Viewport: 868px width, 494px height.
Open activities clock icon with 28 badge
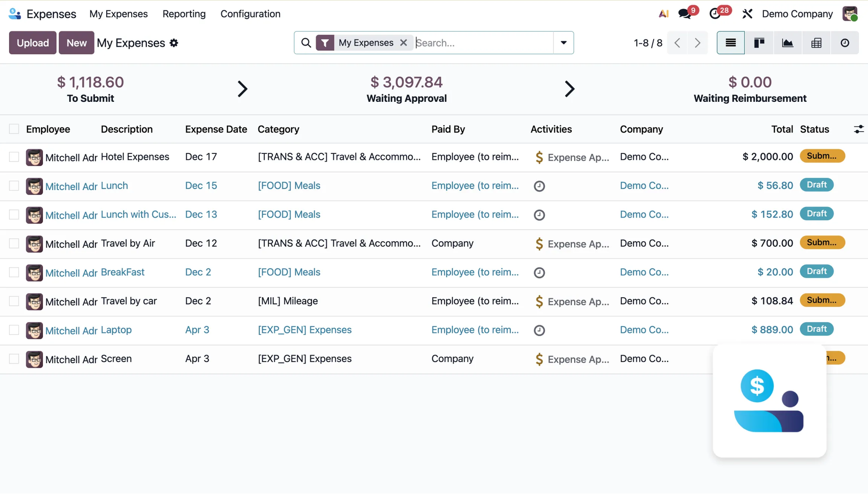pyautogui.click(x=715, y=14)
